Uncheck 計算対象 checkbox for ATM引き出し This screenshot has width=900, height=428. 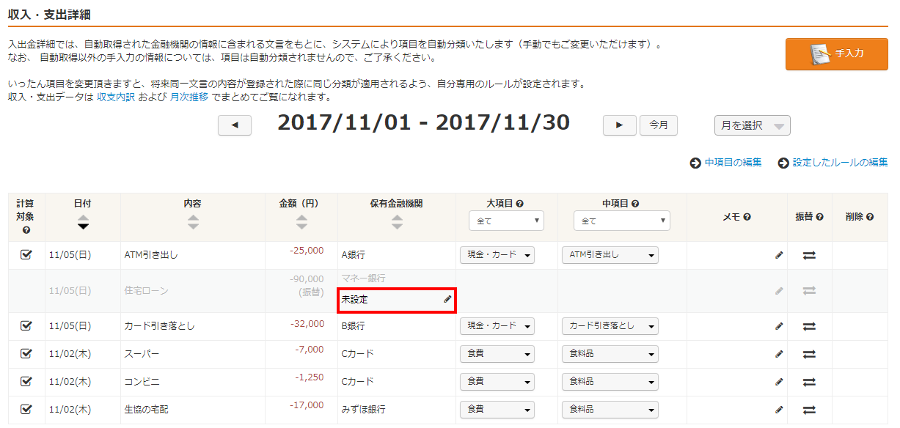(x=26, y=255)
